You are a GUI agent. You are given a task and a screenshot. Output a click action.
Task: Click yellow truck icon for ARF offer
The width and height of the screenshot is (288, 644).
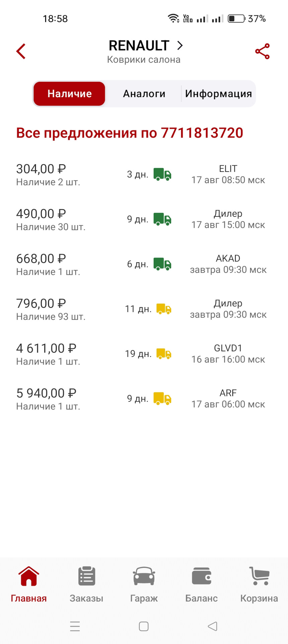click(x=162, y=398)
